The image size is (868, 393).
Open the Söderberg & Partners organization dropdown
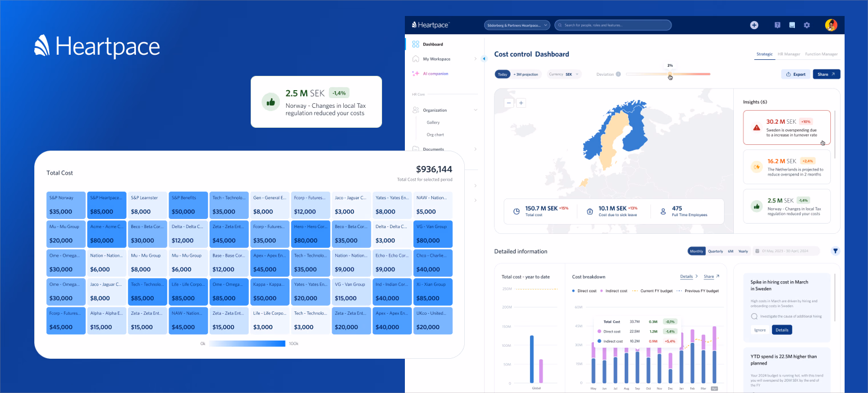517,25
